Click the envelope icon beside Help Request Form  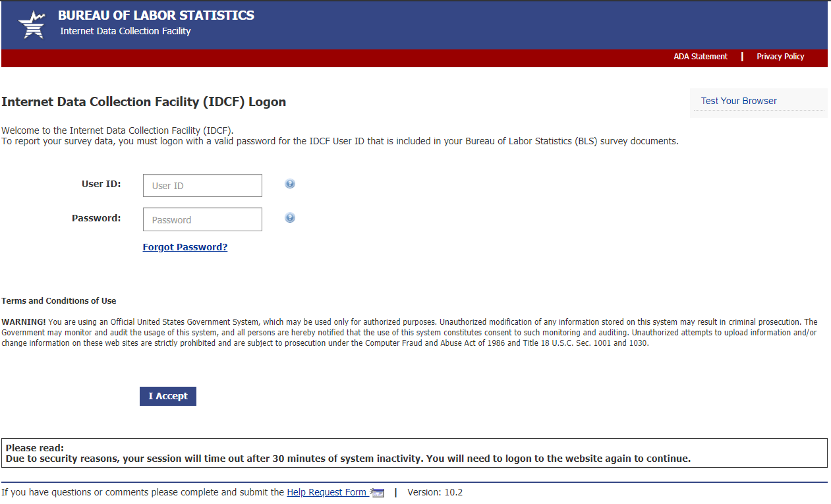(x=377, y=493)
